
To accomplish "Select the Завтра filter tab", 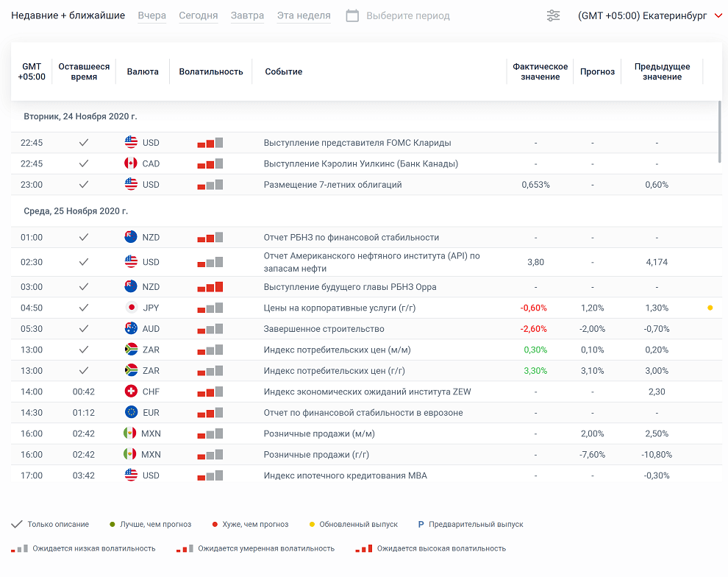I will (247, 15).
